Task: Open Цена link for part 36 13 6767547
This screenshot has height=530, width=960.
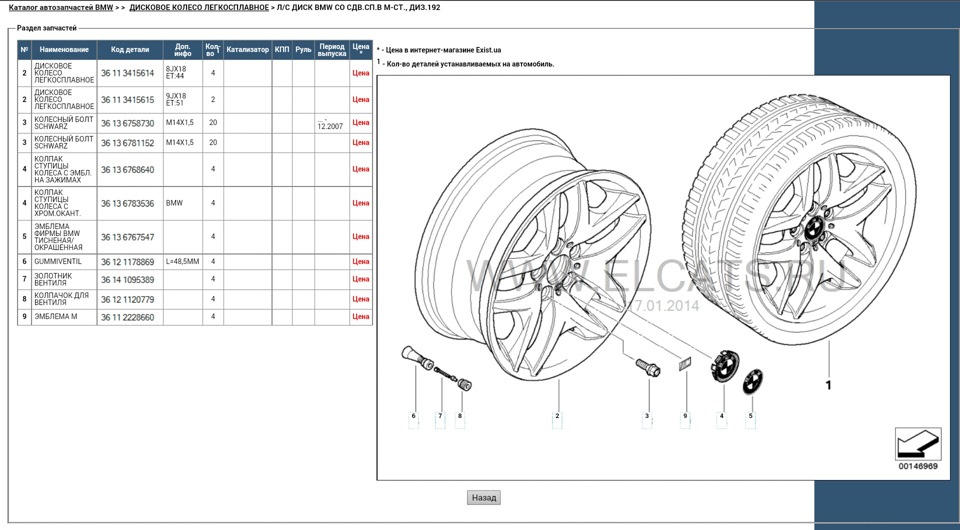Action: 361,236
